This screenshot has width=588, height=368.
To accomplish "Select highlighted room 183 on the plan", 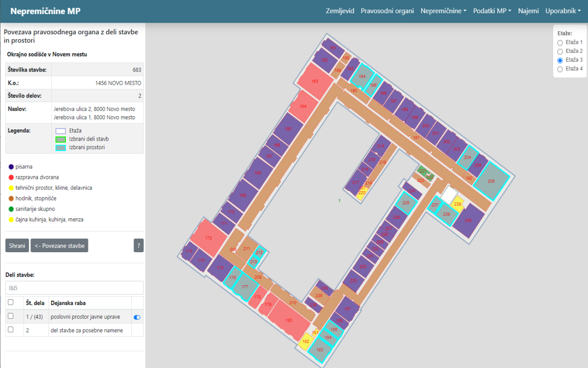I will point(320,350).
